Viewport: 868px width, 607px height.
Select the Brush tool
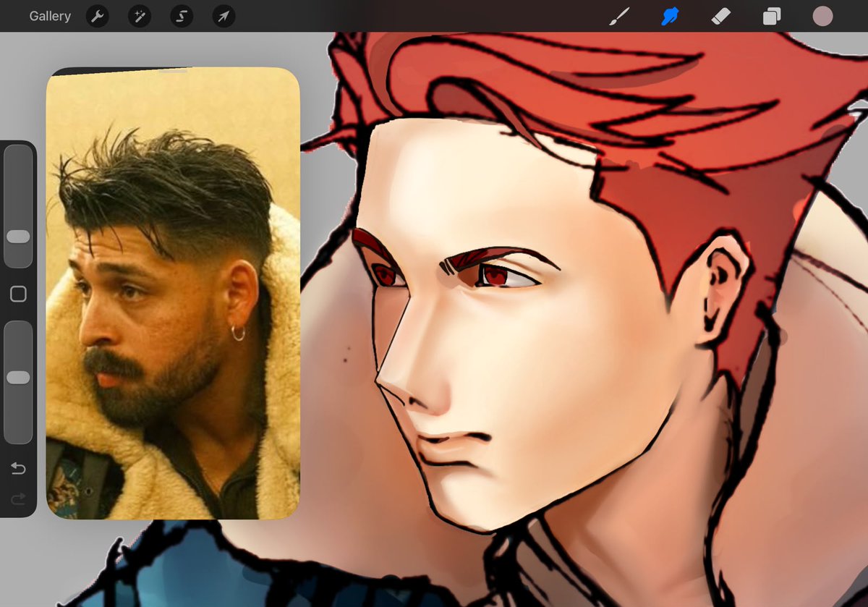click(x=618, y=16)
